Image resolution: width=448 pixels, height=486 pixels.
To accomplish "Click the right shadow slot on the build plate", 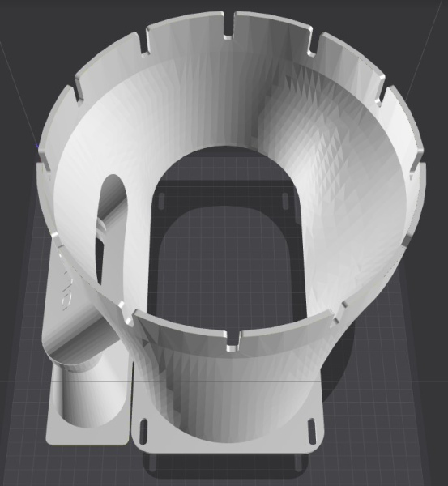I will pyautogui.click(x=285, y=201).
